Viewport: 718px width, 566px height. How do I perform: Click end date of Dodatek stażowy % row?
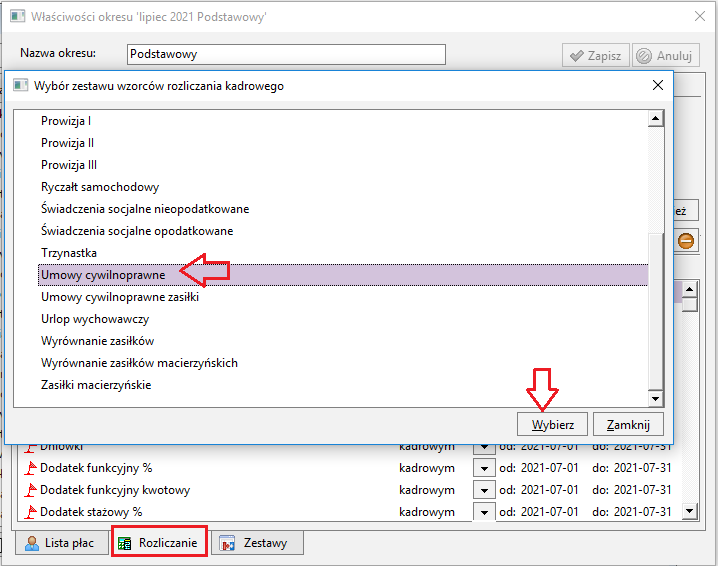642,512
